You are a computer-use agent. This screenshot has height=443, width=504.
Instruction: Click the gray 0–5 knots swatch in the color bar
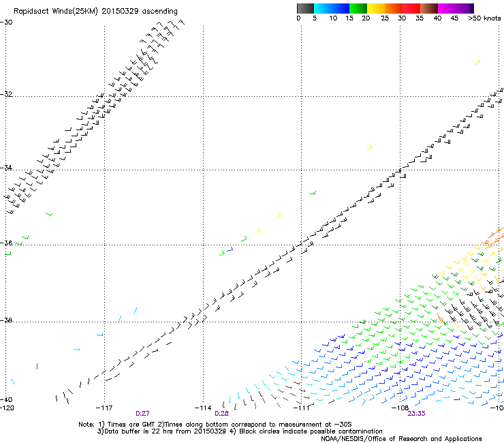point(305,8)
